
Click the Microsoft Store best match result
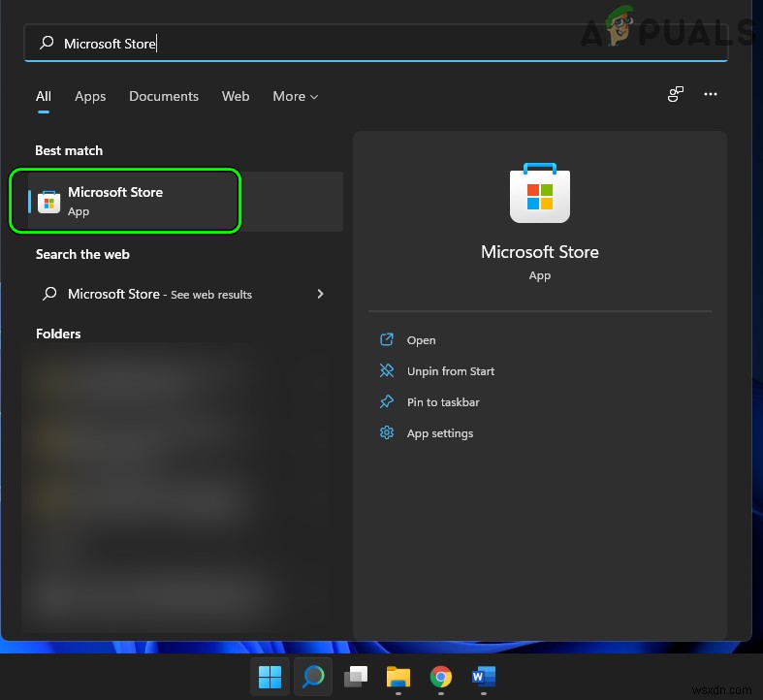pyautogui.click(x=124, y=202)
